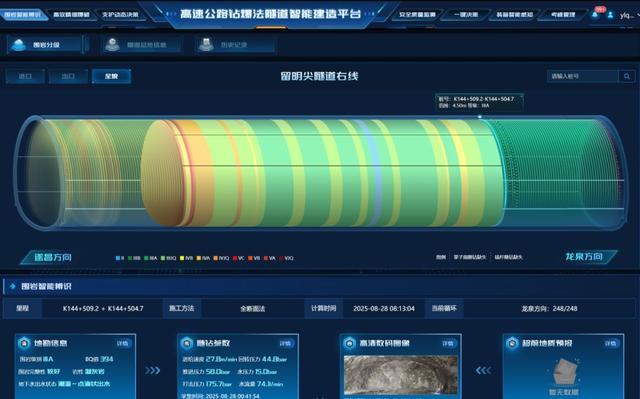Expand the ylq user dropdown
The height and width of the screenshot is (399, 640).
(628, 15)
